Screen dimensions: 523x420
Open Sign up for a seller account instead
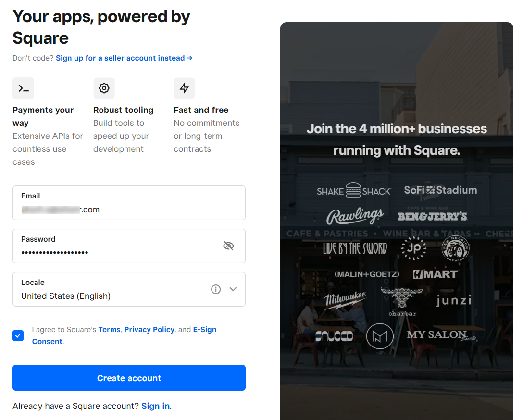pos(124,58)
